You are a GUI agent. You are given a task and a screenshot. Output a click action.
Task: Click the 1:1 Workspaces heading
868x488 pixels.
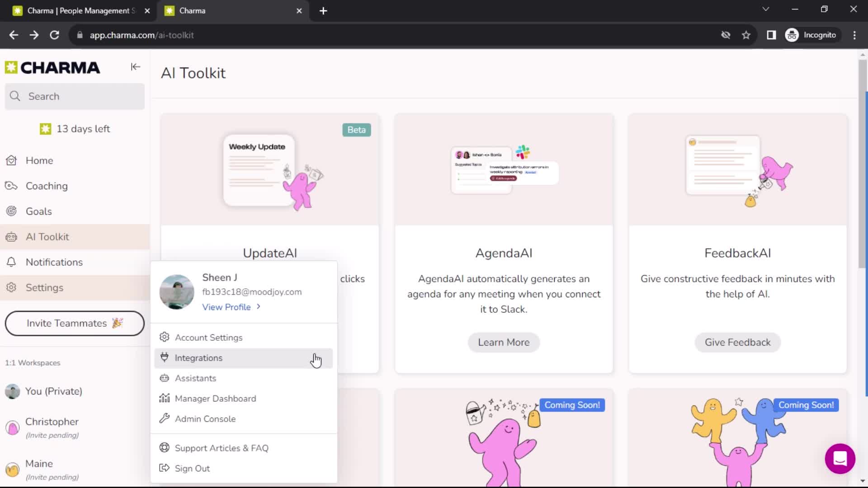pyautogui.click(x=33, y=363)
